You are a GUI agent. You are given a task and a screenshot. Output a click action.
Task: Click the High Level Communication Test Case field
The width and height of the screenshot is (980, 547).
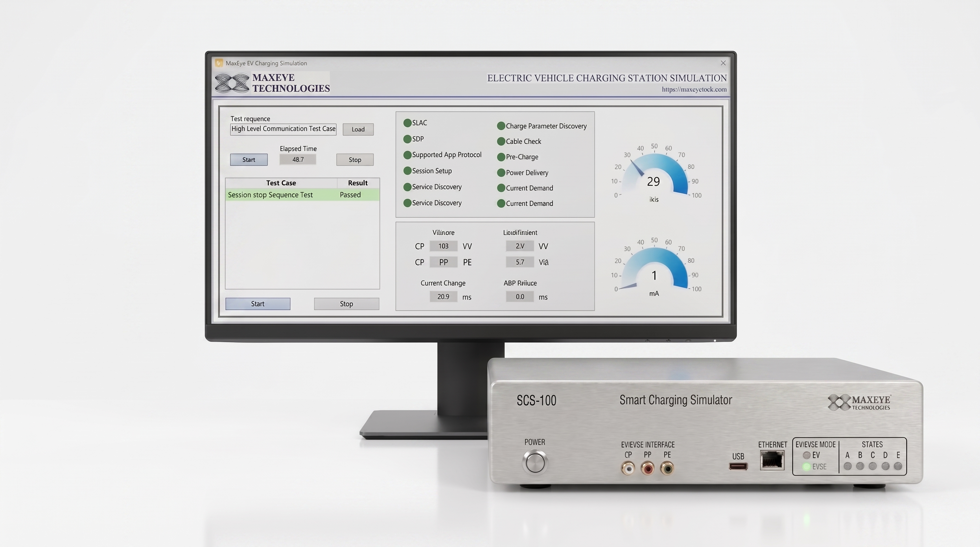click(x=283, y=129)
